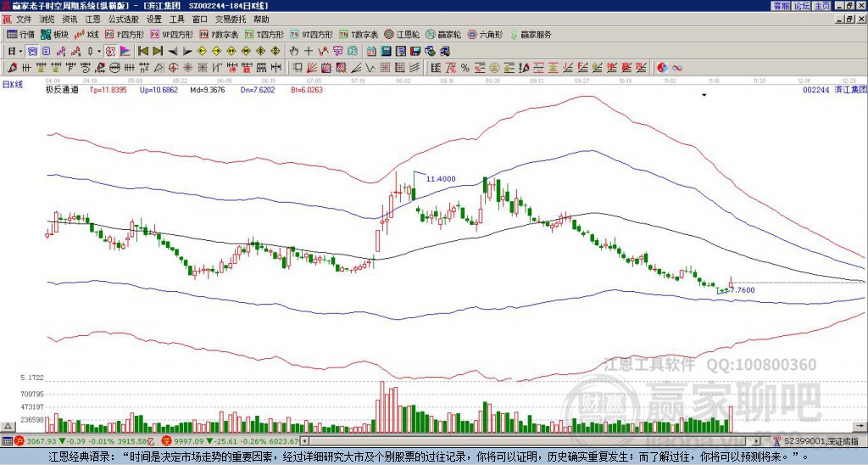This screenshot has width=868, height=465.
Task: Select the crosshair cursor tool
Action: click(x=309, y=52)
